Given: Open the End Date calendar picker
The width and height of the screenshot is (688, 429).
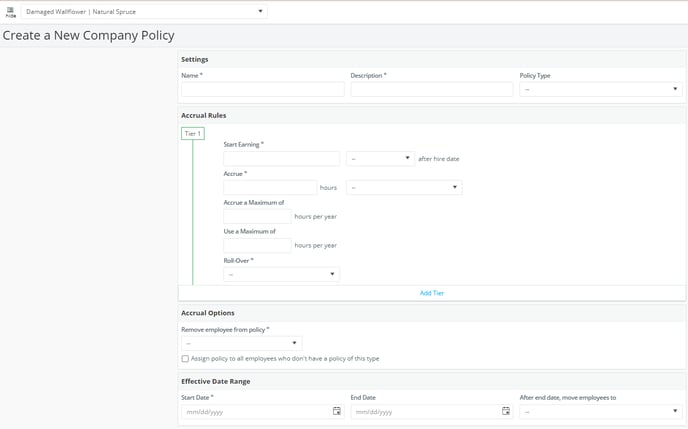Looking at the screenshot, I should [506, 411].
